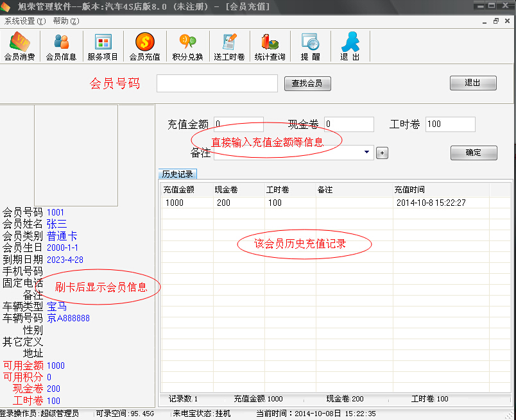Click the 确定 button to confirm recharge
Viewport: 516px width, 420px height.
tap(474, 153)
